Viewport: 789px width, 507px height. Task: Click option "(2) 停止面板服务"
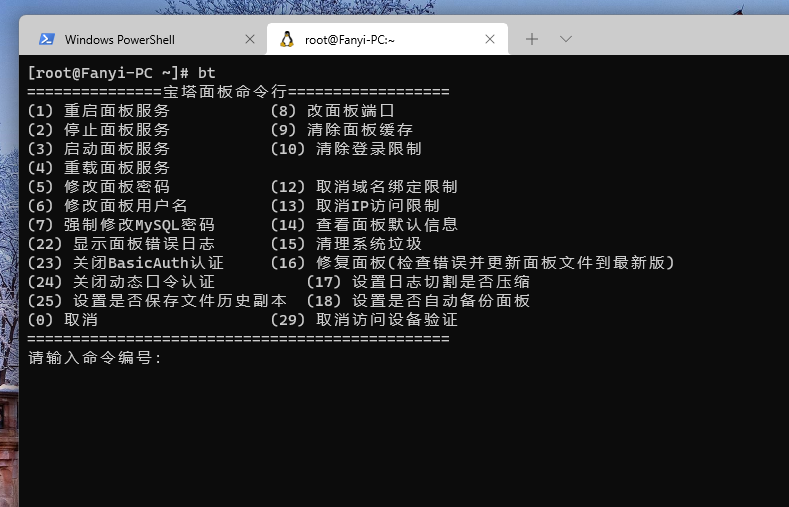click(99, 130)
